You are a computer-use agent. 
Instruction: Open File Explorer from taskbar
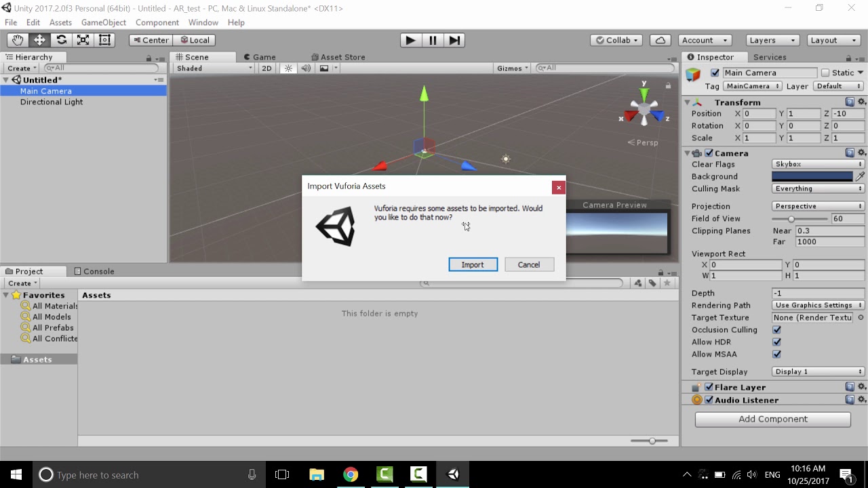coord(317,474)
